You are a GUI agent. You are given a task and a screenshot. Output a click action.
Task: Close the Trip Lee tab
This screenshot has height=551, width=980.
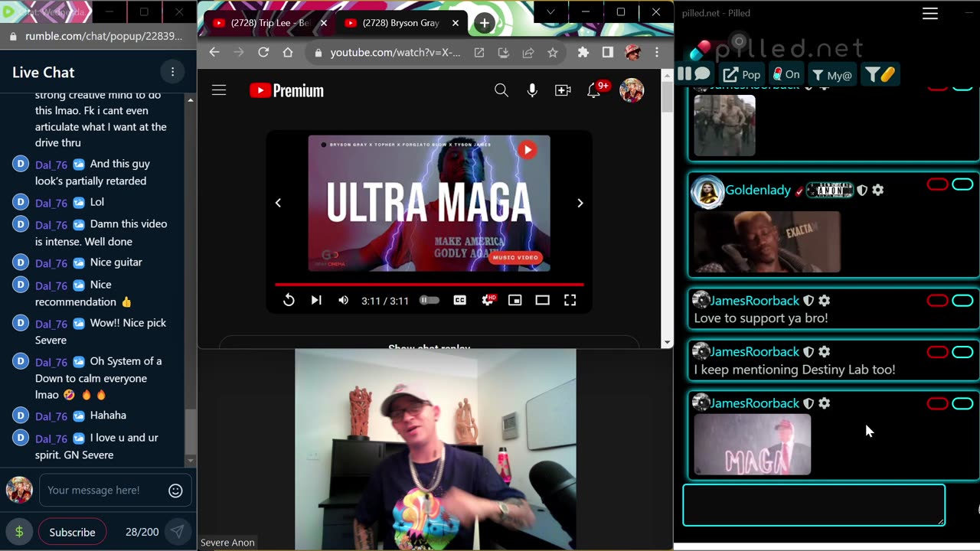click(x=323, y=23)
